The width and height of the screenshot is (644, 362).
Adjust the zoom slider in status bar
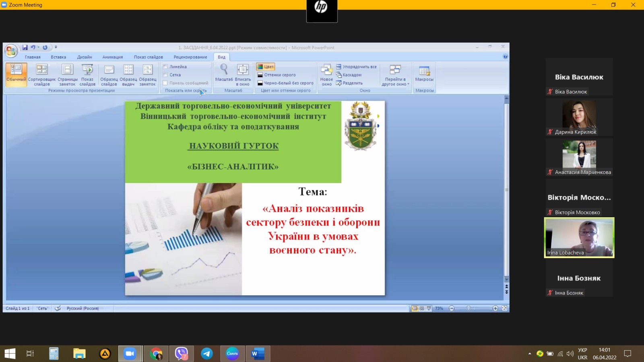pos(468,308)
